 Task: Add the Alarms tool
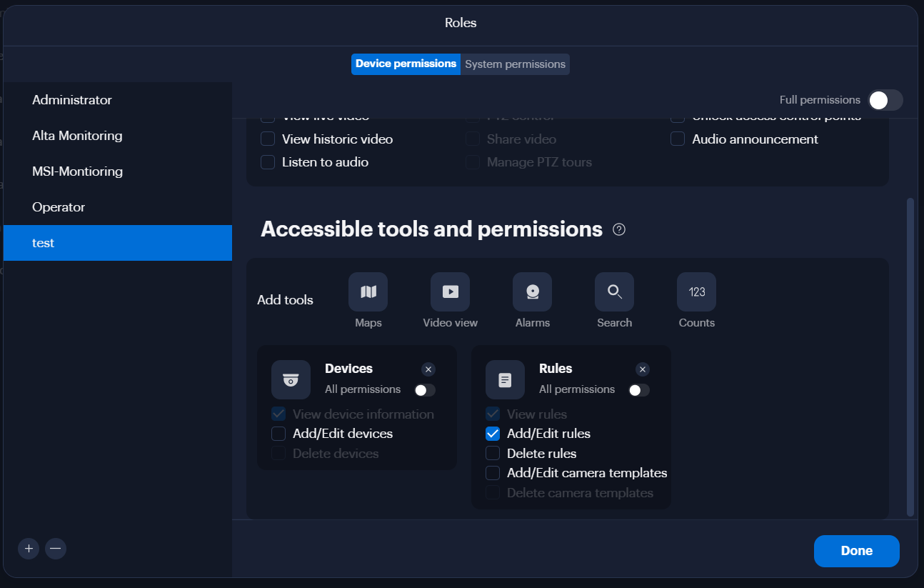click(x=532, y=291)
